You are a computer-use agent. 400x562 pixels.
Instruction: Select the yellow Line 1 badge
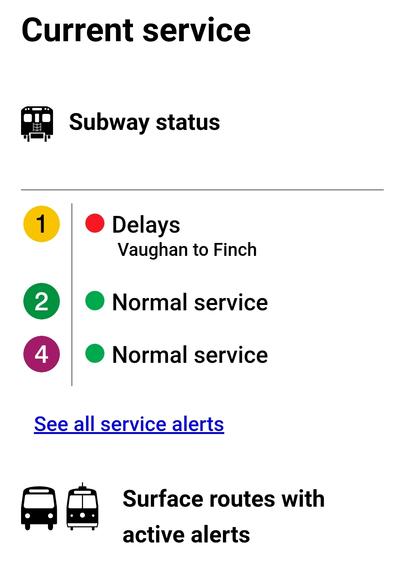click(x=42, y=224)
